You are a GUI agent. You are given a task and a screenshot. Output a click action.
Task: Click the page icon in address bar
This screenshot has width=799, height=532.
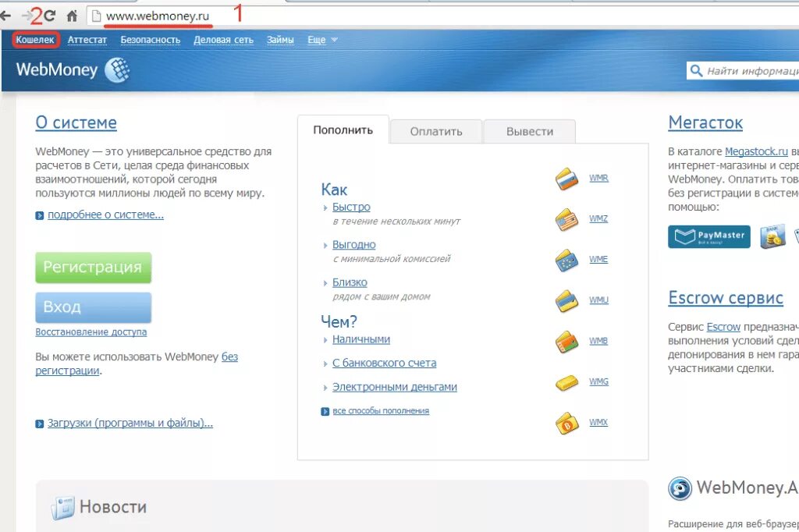coord(96,16)
